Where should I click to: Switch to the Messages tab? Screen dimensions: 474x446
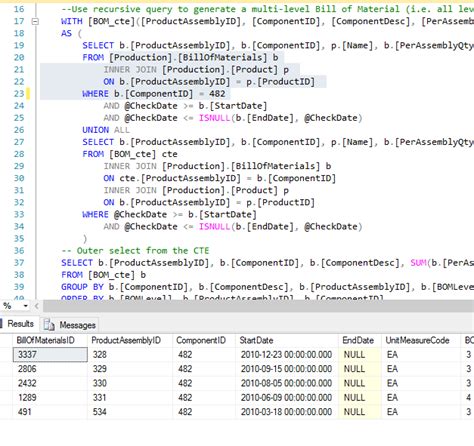click(70, 325)
